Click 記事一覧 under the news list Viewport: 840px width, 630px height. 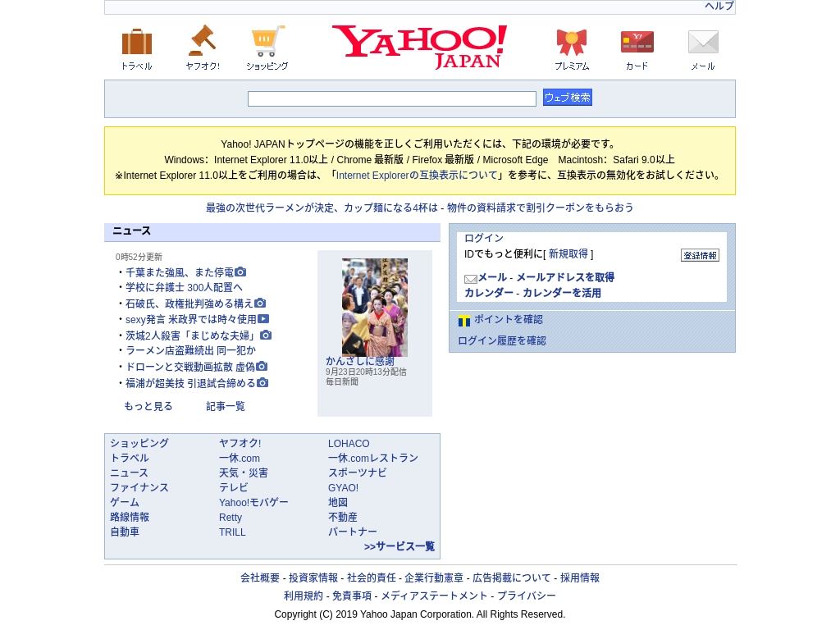tap(226, 406)
